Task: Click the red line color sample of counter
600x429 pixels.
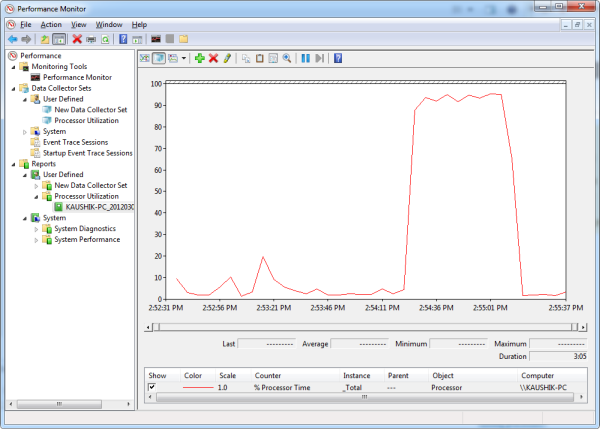Action: click(198, 386)
